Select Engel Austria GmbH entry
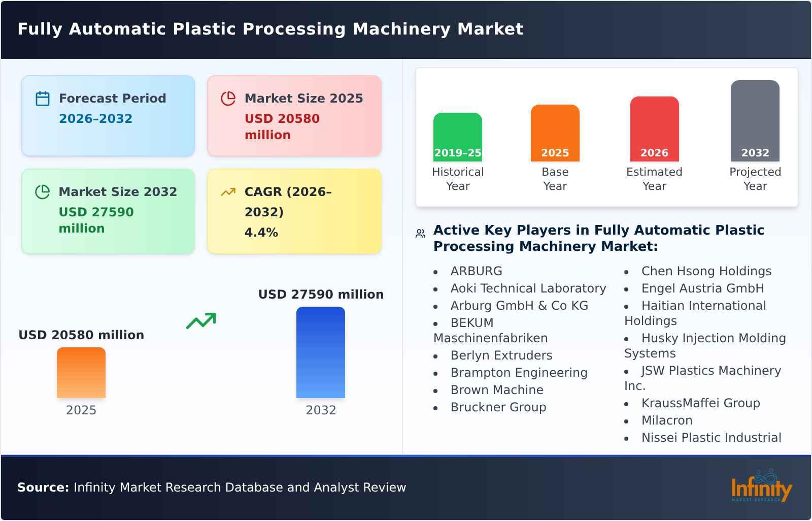812x521 pixels. [702, 288]
